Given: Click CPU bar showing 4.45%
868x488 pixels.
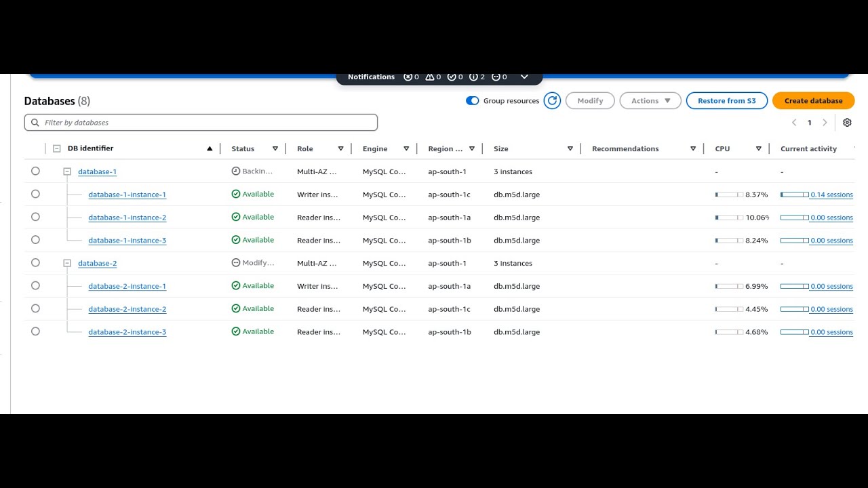Looking at the screenshot, I should click(x=729, y=309).
